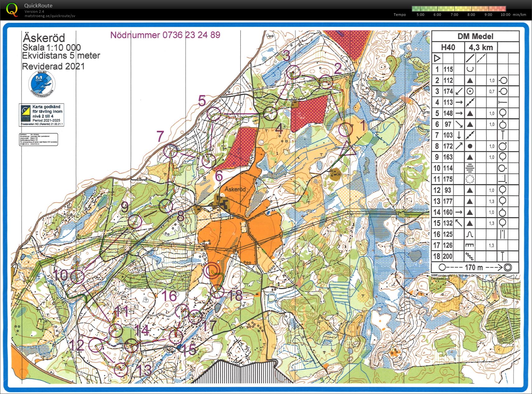This screenshot has height=394, width=532.
Task: Click control code 175 in the description table
Action: click(448, 179)
